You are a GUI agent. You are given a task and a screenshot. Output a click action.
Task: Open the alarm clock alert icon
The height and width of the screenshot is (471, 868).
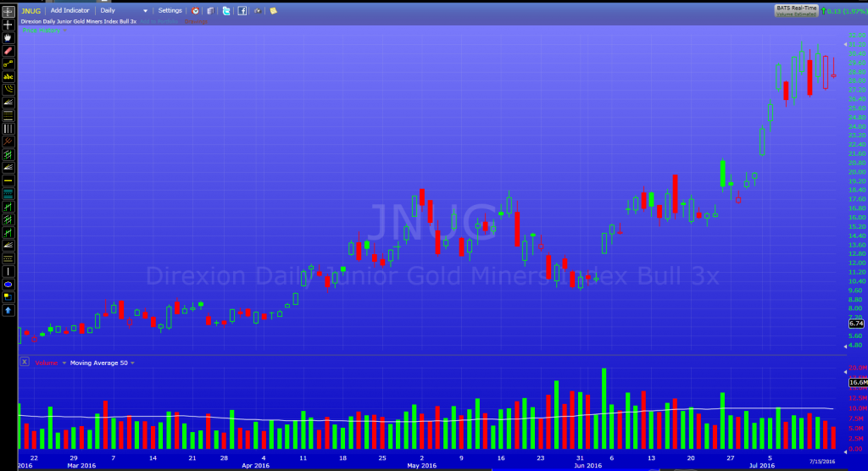coord(195,10)
